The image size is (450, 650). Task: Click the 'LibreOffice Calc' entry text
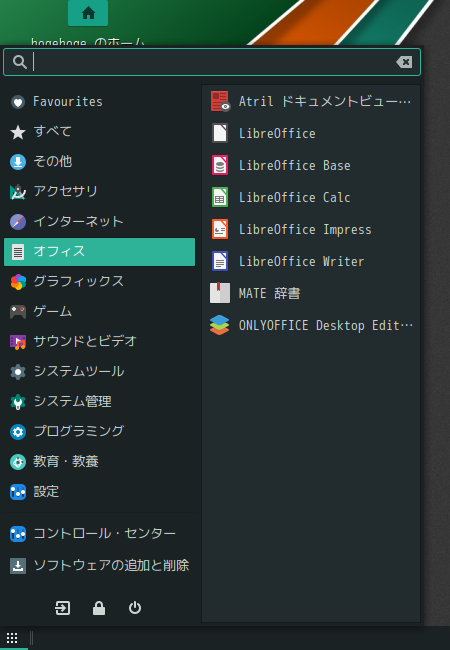tap(295, 197)
